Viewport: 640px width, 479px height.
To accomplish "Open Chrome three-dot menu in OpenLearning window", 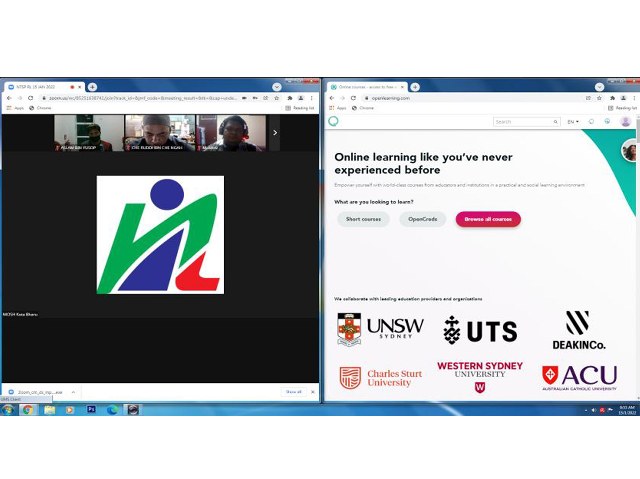I will (634, 98).
